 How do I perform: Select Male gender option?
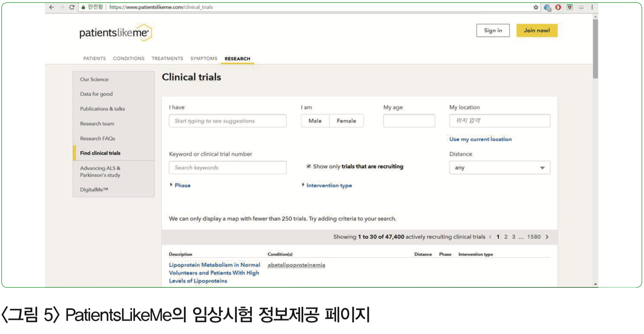click(315, 121)
